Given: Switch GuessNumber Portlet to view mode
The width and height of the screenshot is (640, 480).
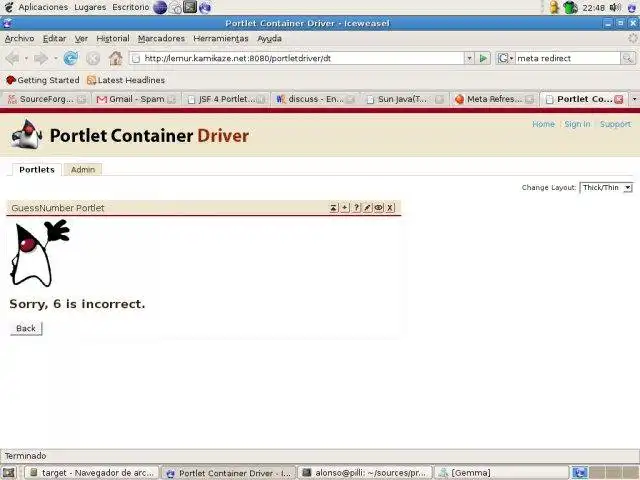Looking at the screenshot, I should [379, 208].
